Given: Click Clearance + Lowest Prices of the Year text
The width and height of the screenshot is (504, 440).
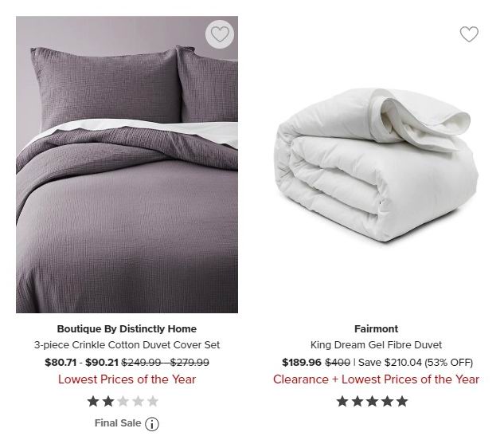Looking at the screenshot, I should click(x=376, y=379).
